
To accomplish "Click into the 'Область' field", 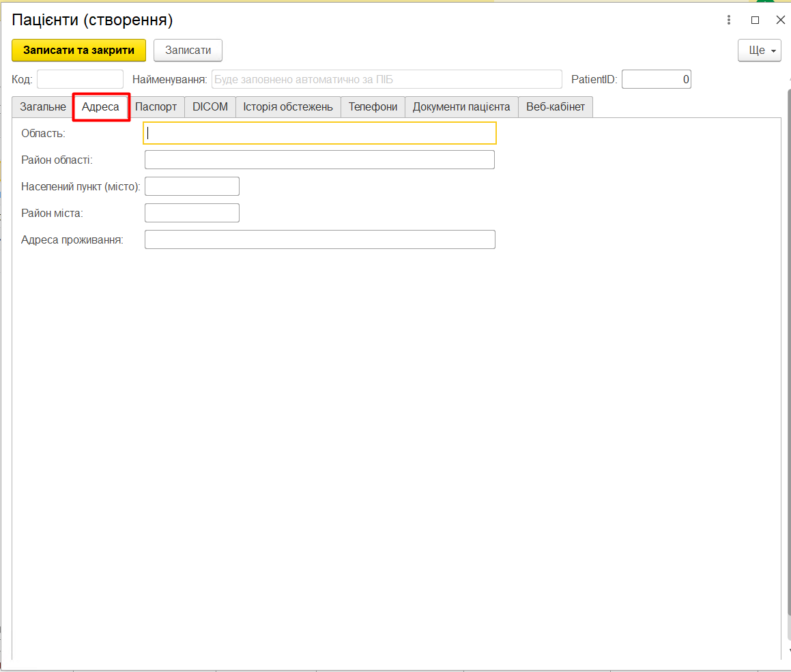I will [319, 133].
